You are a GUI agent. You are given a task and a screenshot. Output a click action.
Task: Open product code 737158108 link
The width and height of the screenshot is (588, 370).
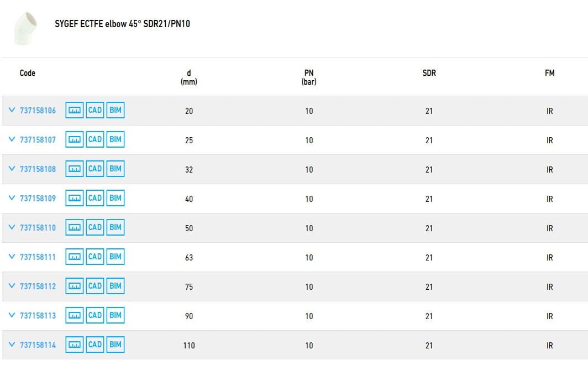pyautogui.click(x=38, y=169)
